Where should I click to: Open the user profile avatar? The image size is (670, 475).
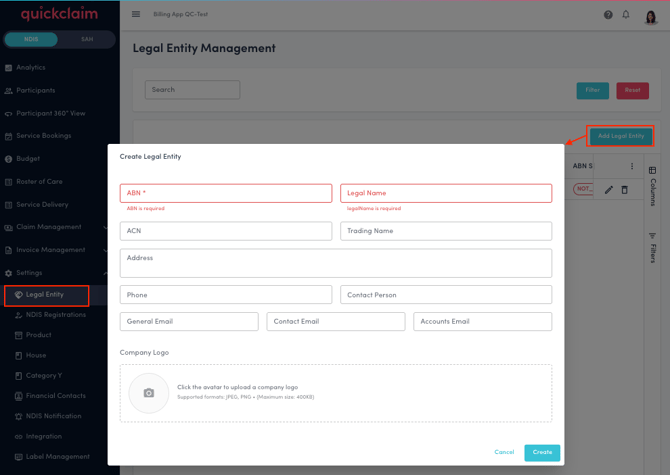(651, 16)
